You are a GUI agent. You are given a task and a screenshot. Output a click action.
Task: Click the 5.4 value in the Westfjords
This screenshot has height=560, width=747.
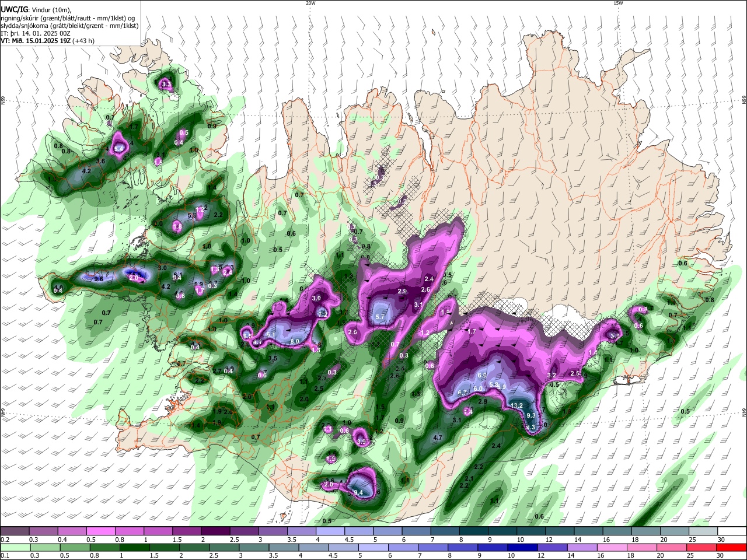click(119, 149)
